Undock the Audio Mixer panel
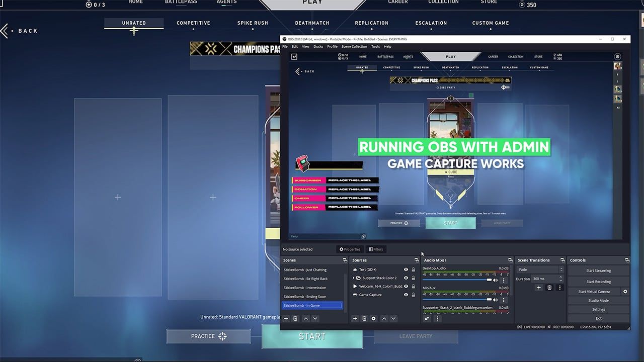 [x=510, y=260]
